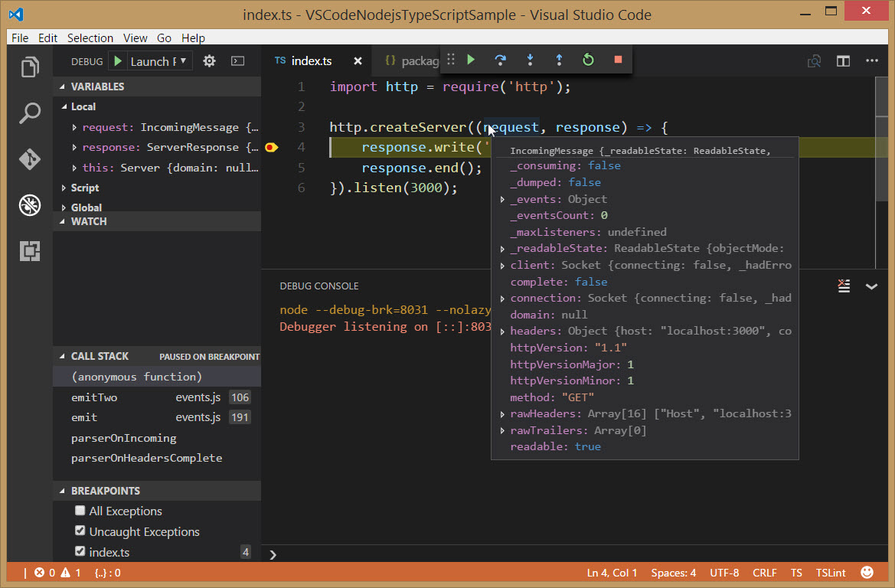The image size is (895, 588).
Task: Open the Debug view bug icon
Action: tap(30, 205)
